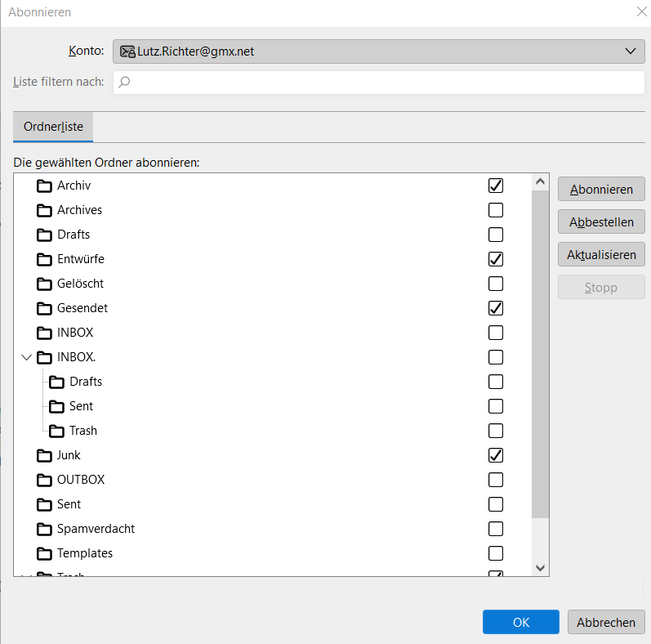This screenshot has height=644, width=651.
Task: Select the Sent subfolder under INBOX.
Action: tap(81, 406)
